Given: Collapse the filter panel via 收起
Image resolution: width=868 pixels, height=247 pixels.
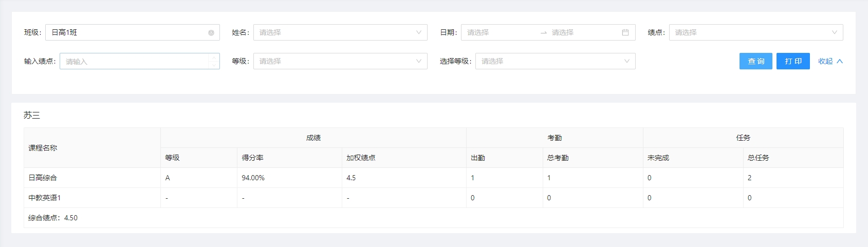Looking at the screenshot, I should (830, 61).
